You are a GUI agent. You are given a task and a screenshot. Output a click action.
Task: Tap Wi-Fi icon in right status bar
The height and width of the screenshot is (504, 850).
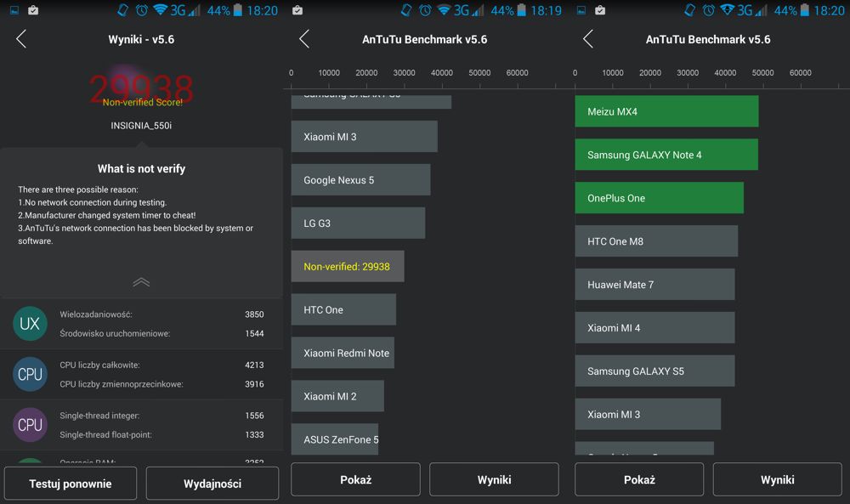point(727,9)
